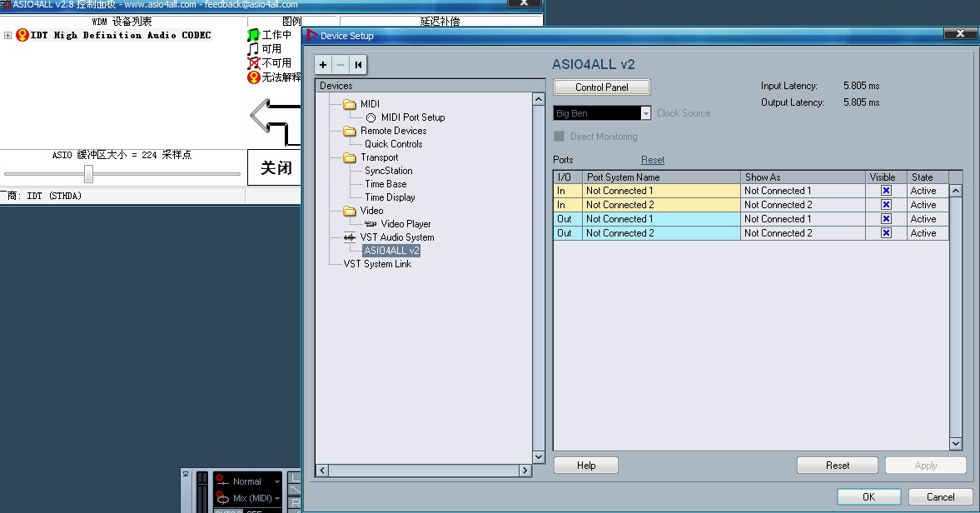Click the Device Setup title bar logo
The image size is (980, 513).
(x=312, y=36)
